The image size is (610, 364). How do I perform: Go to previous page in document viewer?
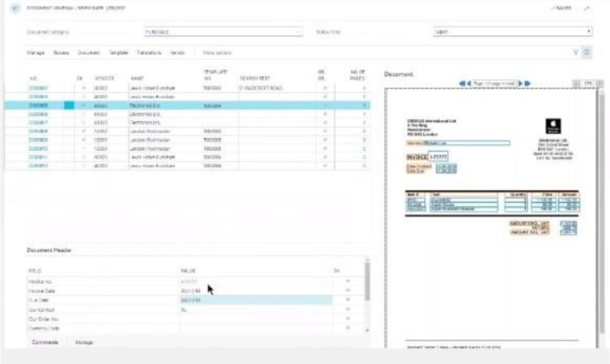[x=468, y=84]
